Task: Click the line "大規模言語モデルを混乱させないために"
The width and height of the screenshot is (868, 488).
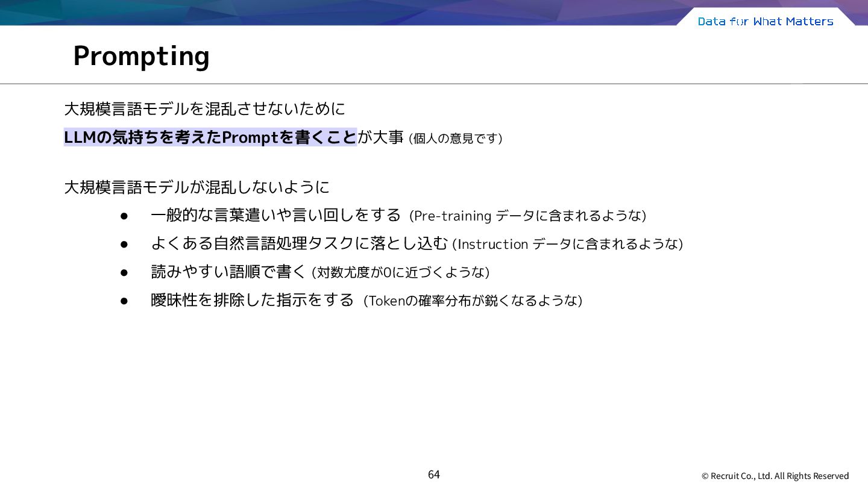Action: [205, 109]
